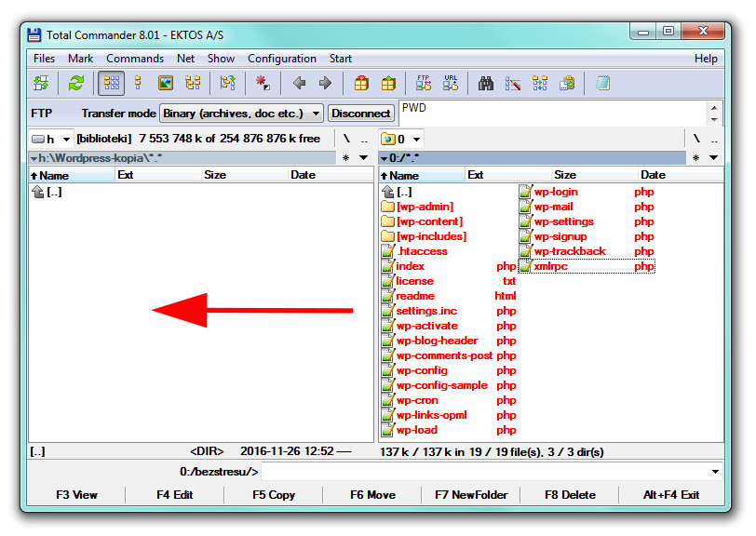
Task: Click the wp-admin folder icon
Action: point(387,207)
